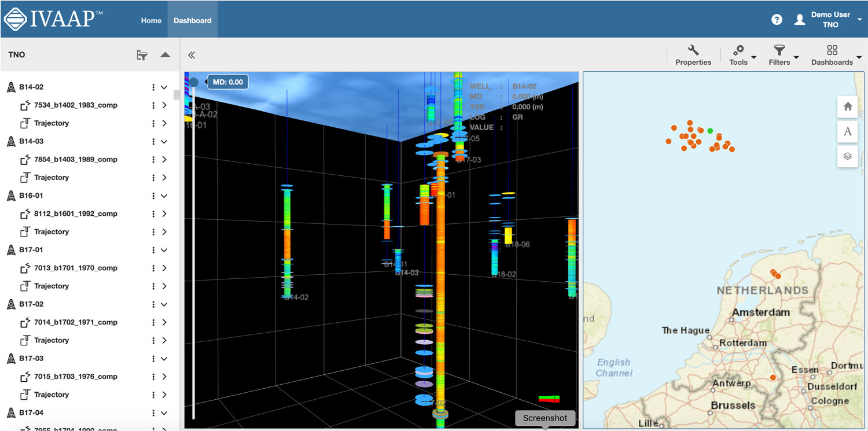868x431 pixels.
Task: Expand Trajectory under B17-02
Action: tap(164, 340)
